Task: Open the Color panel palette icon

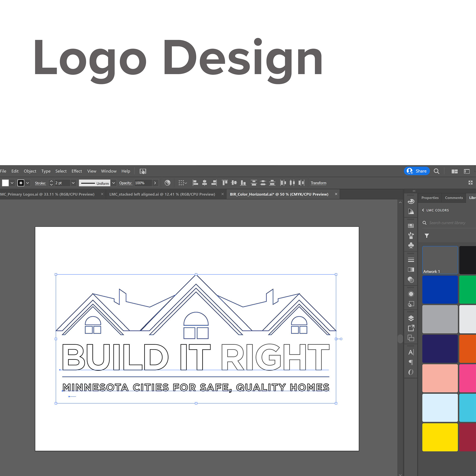Action: [x=411, y=201]
